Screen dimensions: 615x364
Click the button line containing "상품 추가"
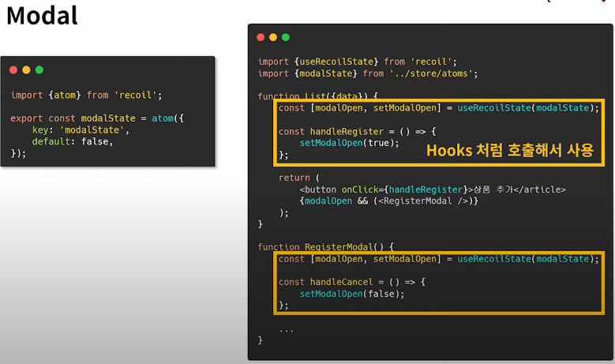click(x=433, y=190)
